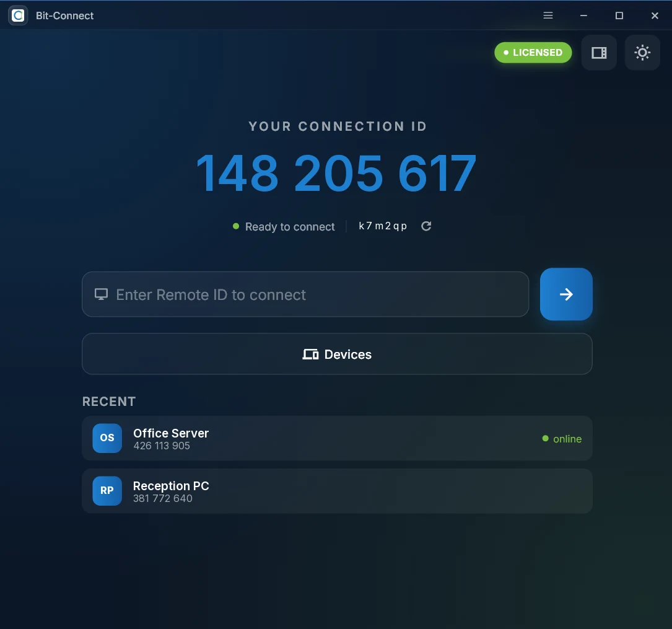The width and height of the screenshot is (672, 629).
Task: Click the Office Server ID 426 113 905
Action: (162, 446)
